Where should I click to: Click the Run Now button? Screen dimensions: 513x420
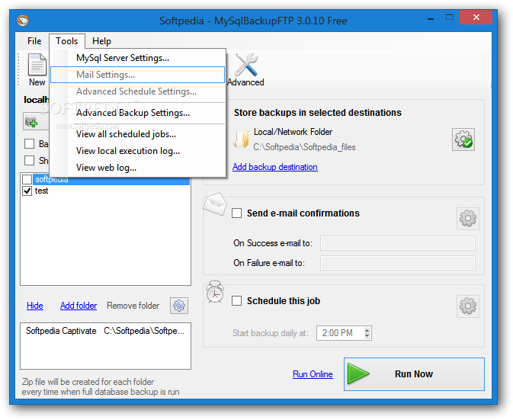[x=414, y=374]
